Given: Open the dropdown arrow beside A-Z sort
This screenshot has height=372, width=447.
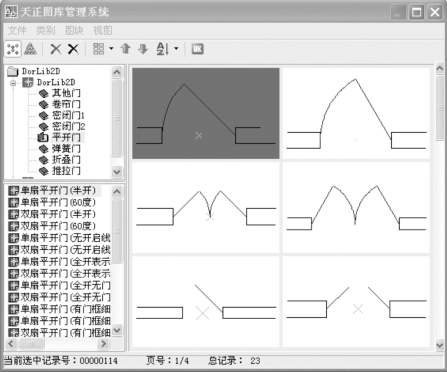Looking at the screenshot, I should (176, 49).
